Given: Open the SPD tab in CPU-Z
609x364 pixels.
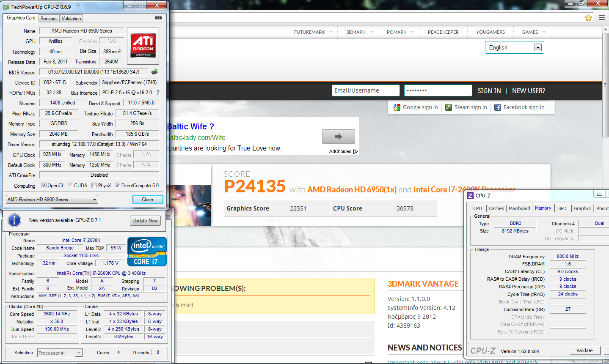Looking at the screenshot, I should click(562, 208).
